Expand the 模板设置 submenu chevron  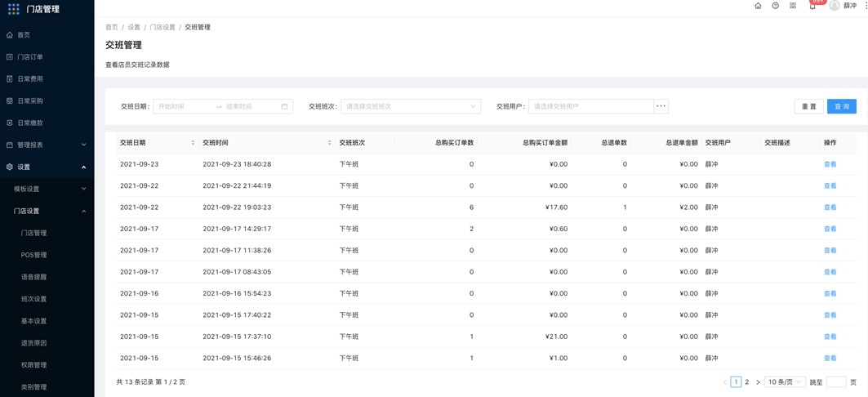point(83,189)
